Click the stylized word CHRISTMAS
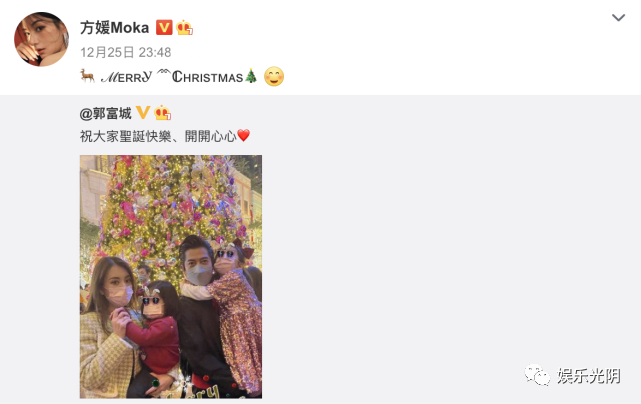This screenshot has width=641, height=404. coord(208,77)
